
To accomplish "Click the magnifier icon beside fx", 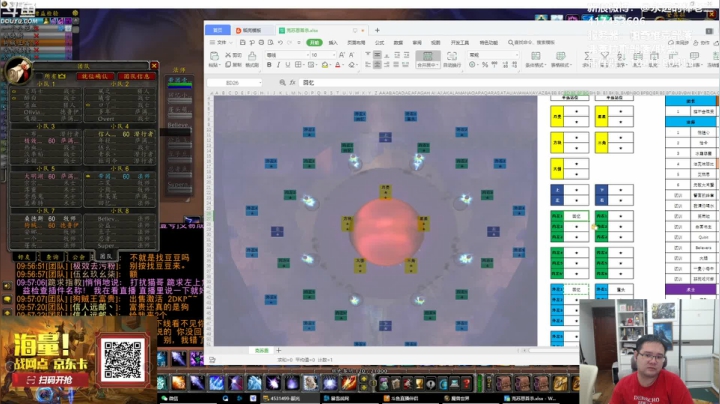I will (282, 83).
